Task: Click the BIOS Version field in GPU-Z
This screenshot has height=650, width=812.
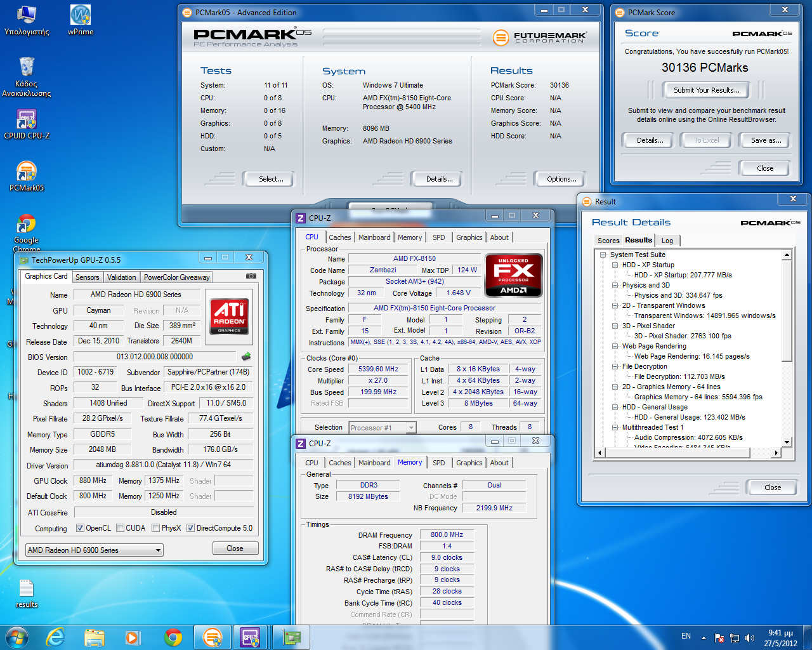Action: point(155,357)
